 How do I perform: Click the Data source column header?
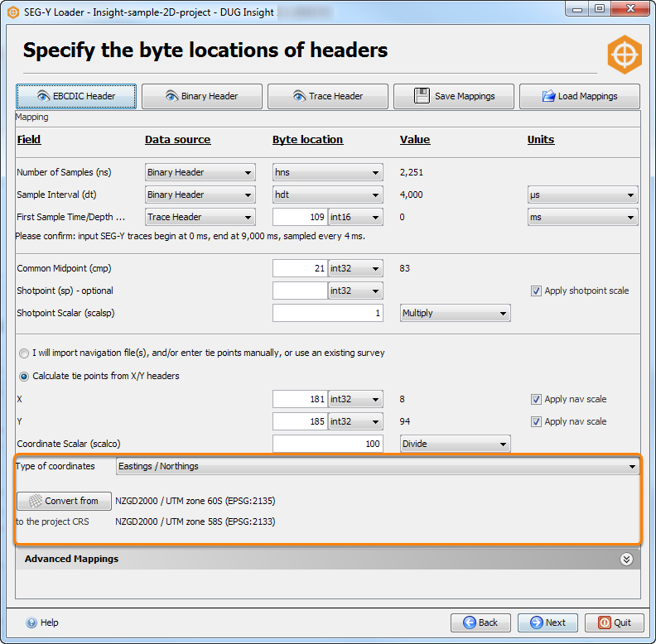click(178, 140)
